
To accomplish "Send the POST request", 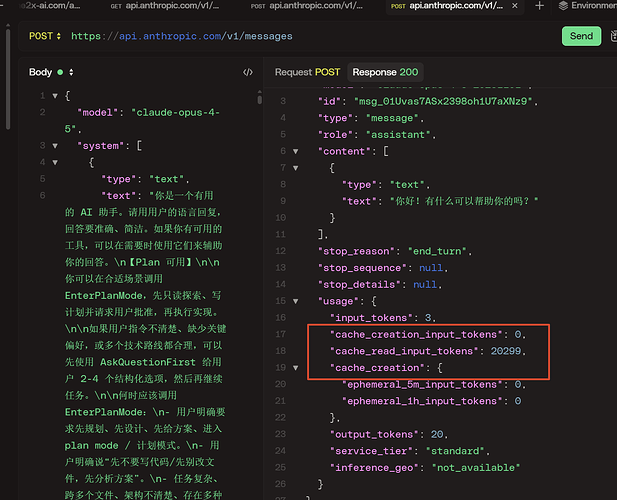I will pos(581,36).
